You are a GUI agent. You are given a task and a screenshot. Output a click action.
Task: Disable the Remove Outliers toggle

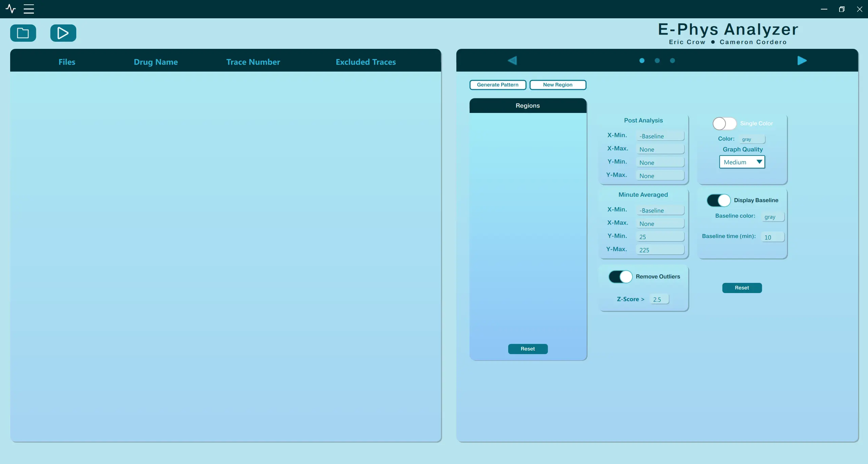tap(620, 276)
